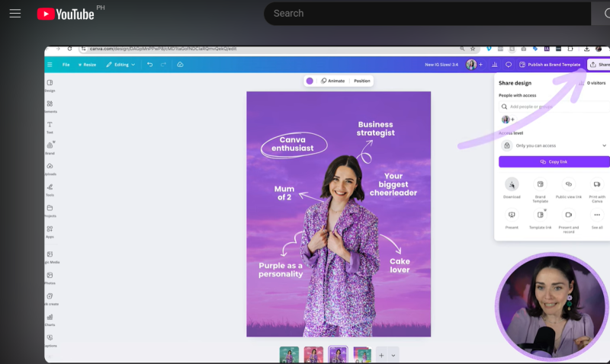Redo the last Canva action
Image resolution: width=610 pixels, height=364 pixels.
(x=163, y=65)
